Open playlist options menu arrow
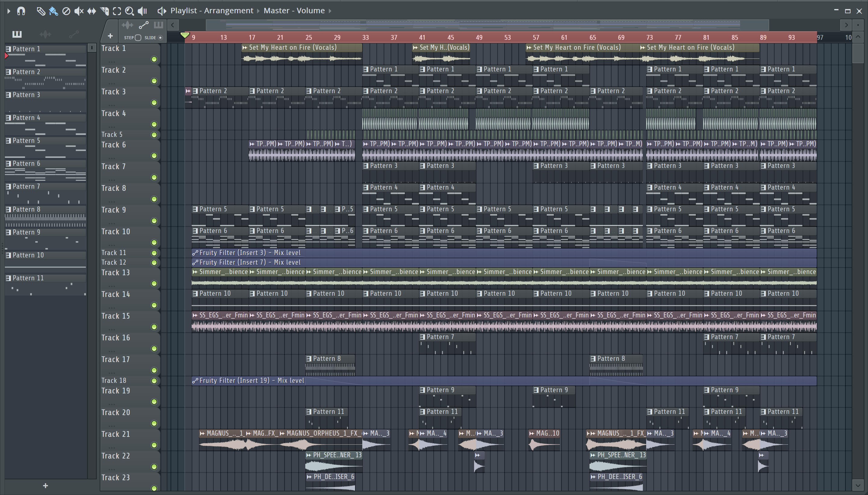Screen dimensions: 868x495 point(9,11)
